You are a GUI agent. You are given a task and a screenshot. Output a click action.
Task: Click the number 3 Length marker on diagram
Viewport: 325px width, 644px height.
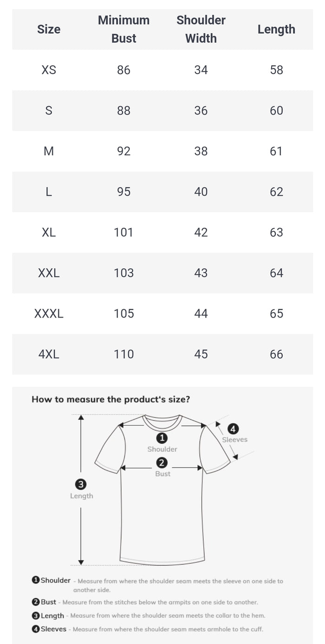(x=81, y=485)
